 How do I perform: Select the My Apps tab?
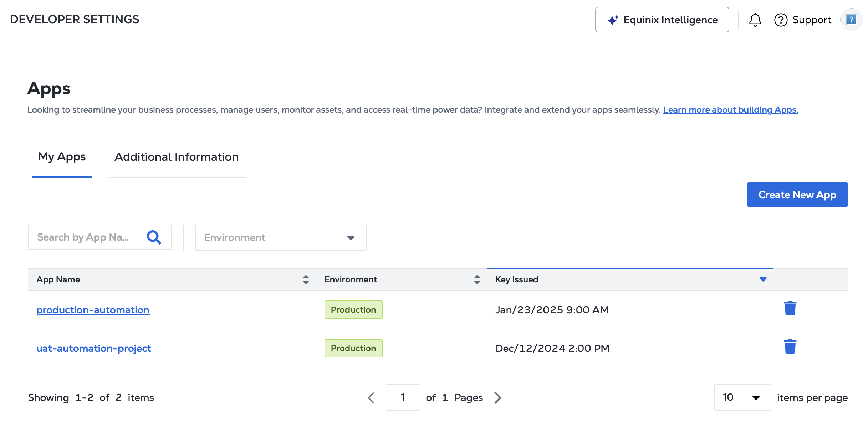point(62,157)
